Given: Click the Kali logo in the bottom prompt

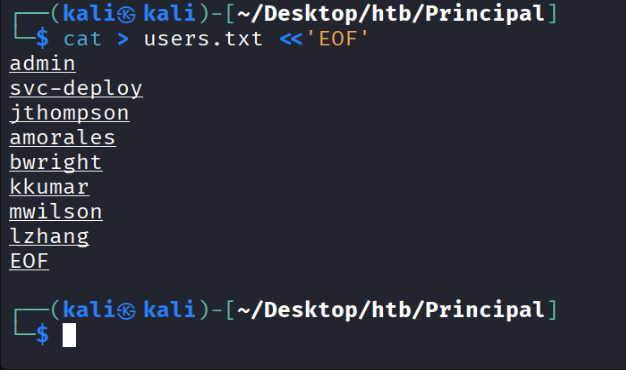Looking at the screenshot, I should click(126, 311).
